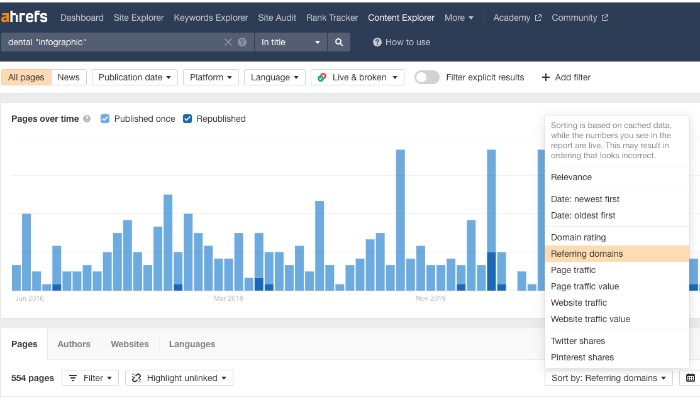Screen dimensions: 700x398
Task: Select Content Explorer in navigation
Action: (x=401, y=18)
